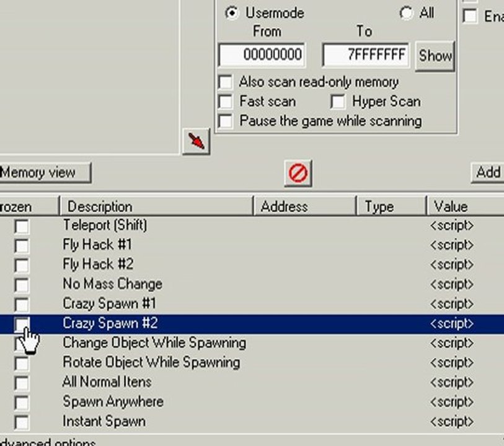
Task: Enable Also scan read-only memory
Action: 225,82
